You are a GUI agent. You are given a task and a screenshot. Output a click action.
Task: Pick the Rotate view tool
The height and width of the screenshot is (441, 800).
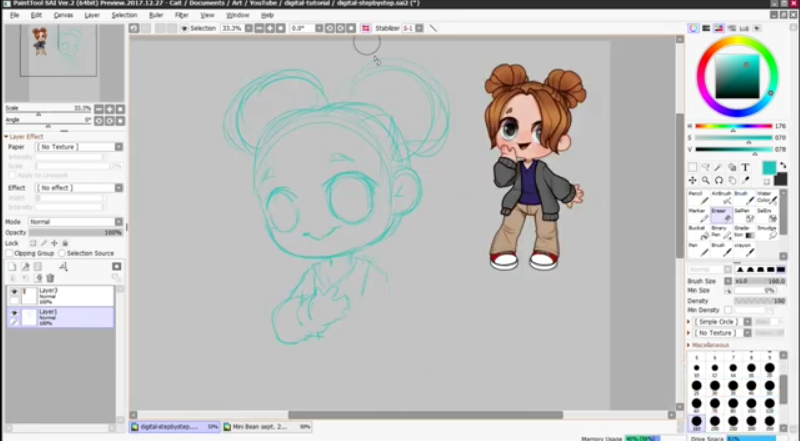718,180
